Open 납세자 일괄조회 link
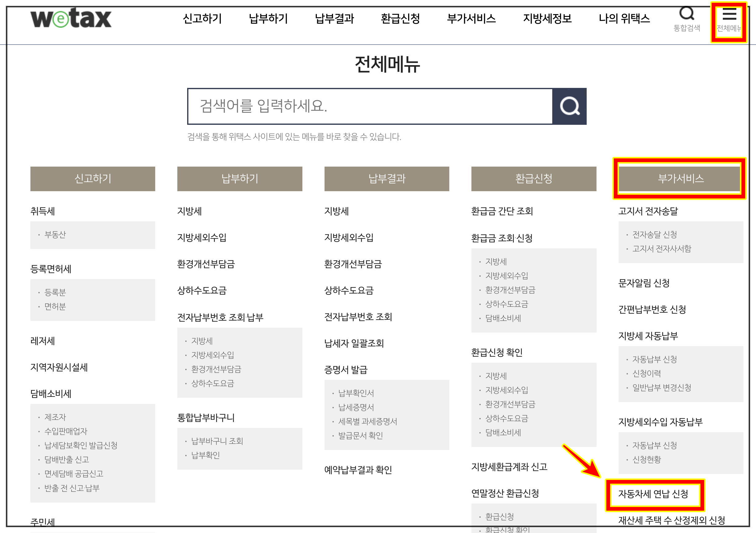Image resolution: width=756 pixels, height=533 pixels. point(354,344)
